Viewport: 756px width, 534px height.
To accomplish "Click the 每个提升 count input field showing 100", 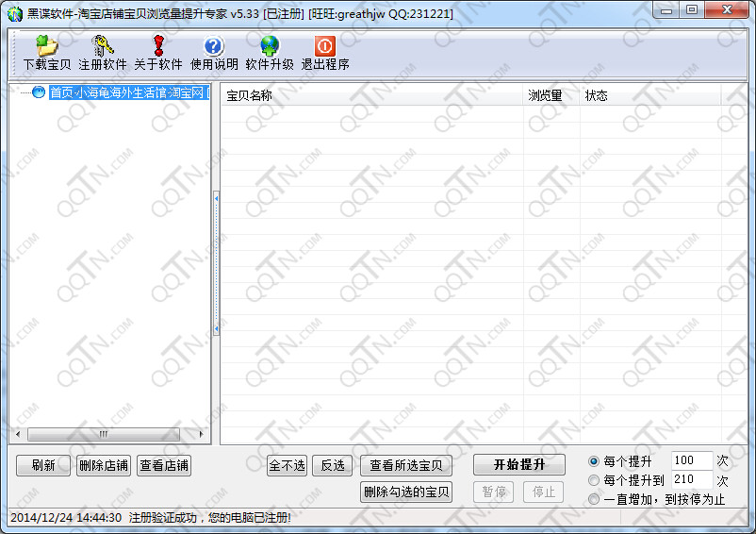I will click(x=691, y=461).
